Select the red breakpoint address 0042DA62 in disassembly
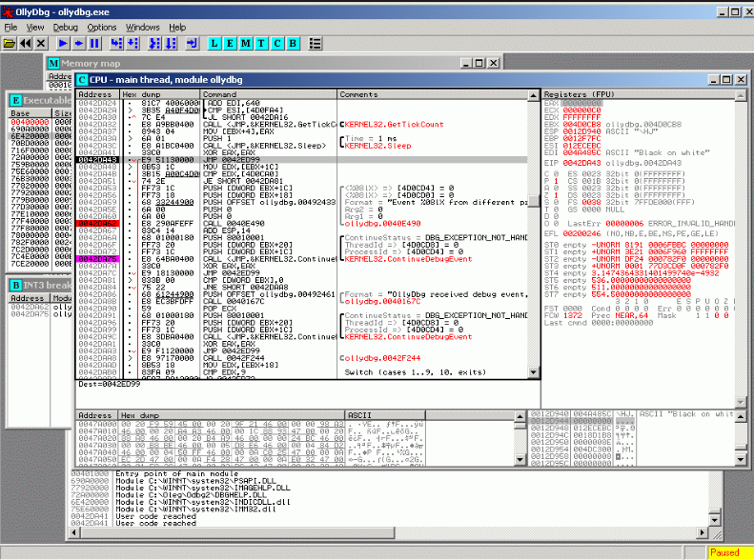Screen dimensions: 754x560 (x=97, y=224)
